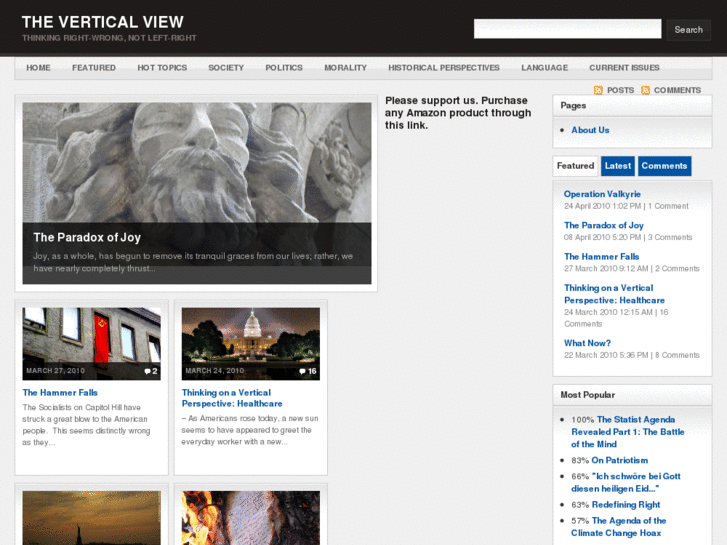This screenshot has height=545, width=727.
Task: Open the Politics category
Action: coord(284,68)
